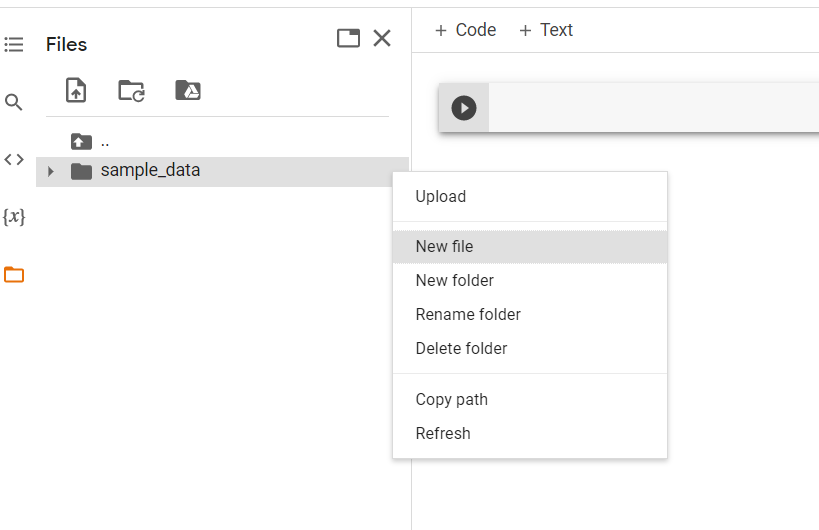This screenshot has height=530, width=819.
Task: Choose New file from the context menu
Action: 444,247
